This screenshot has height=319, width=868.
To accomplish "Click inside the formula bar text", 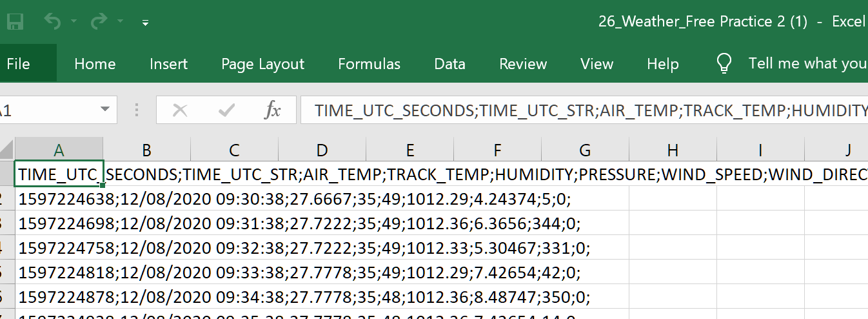I will pyautogui.click(x=580, y=110).
